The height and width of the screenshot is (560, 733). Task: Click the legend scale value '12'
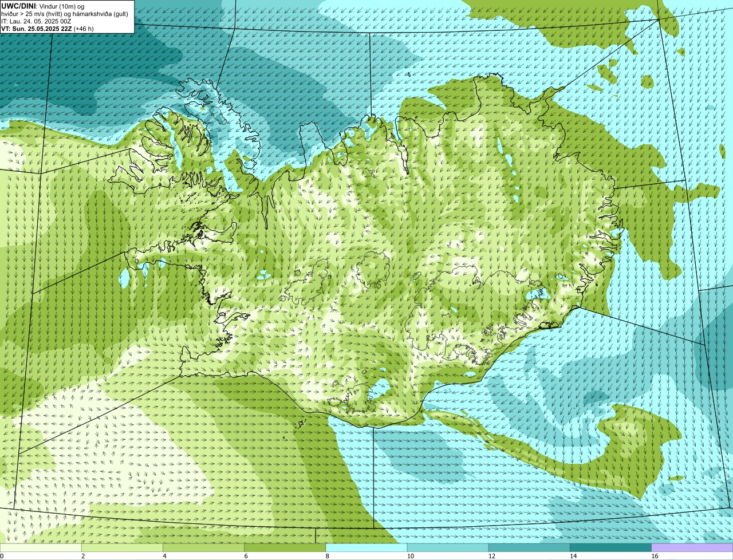coord(491,556)
